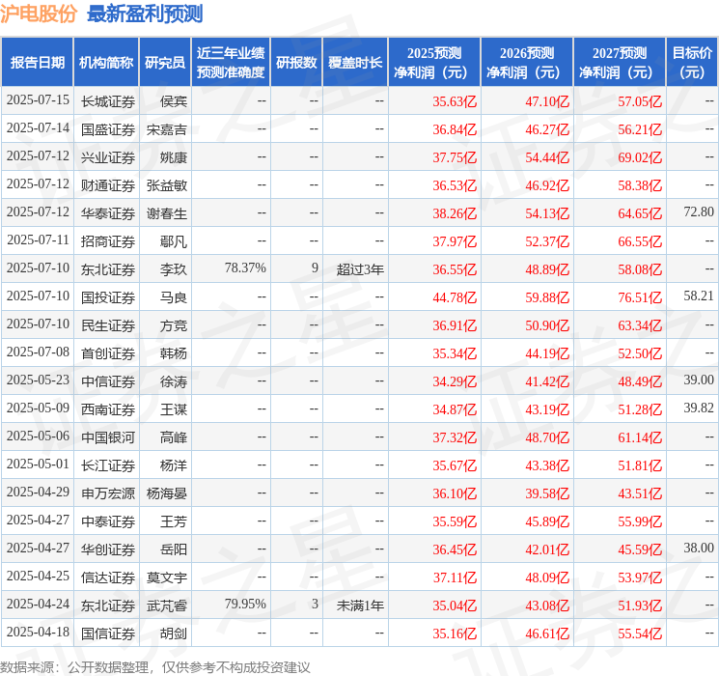The width and height of the screenshot is (719, 676).
Task: Select 中泰证券 institution cell
Action: [108, 521]
